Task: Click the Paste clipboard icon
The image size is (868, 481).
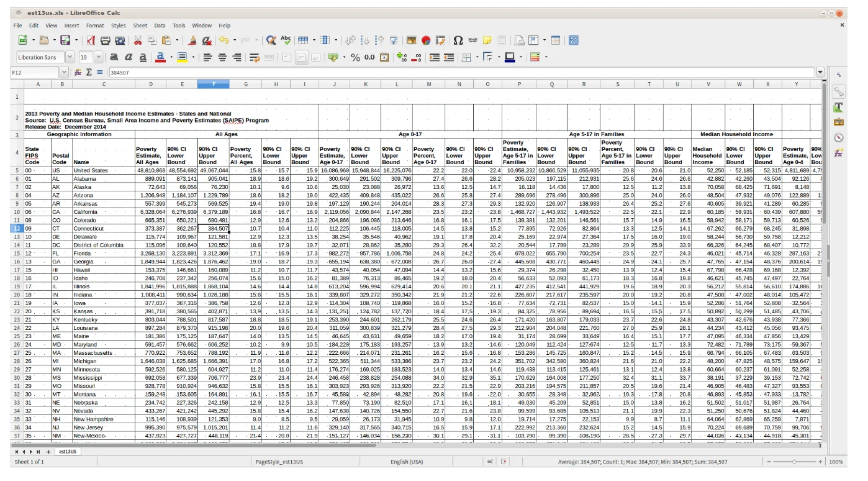Action: 166,40
